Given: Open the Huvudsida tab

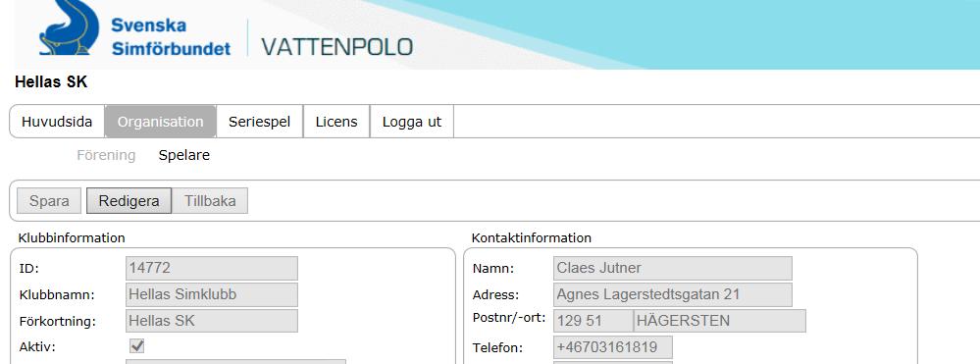Looking at the screenshot, I should pyautogui.click(x=57, y=122).
